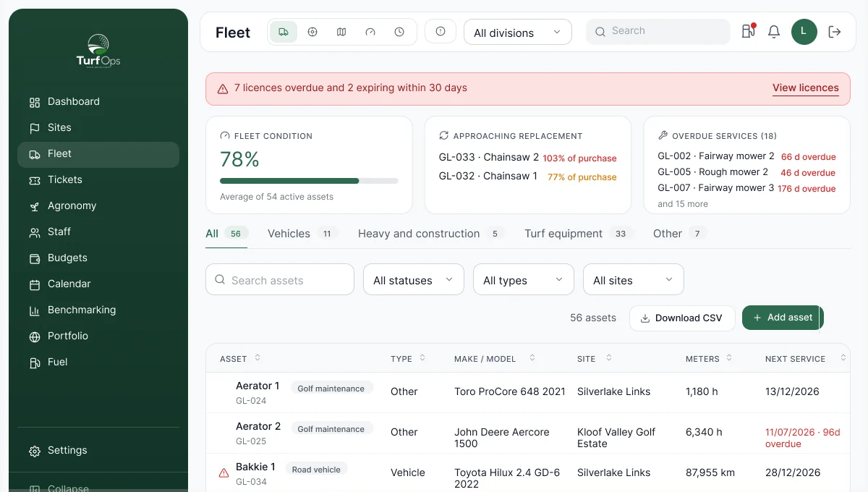Click the Search assets field

coord(280,279)
